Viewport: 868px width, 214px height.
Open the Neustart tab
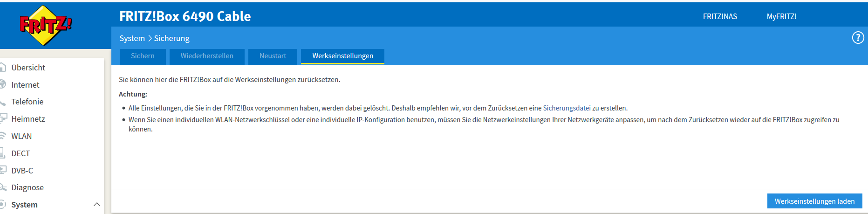click(x=273, y=56)
